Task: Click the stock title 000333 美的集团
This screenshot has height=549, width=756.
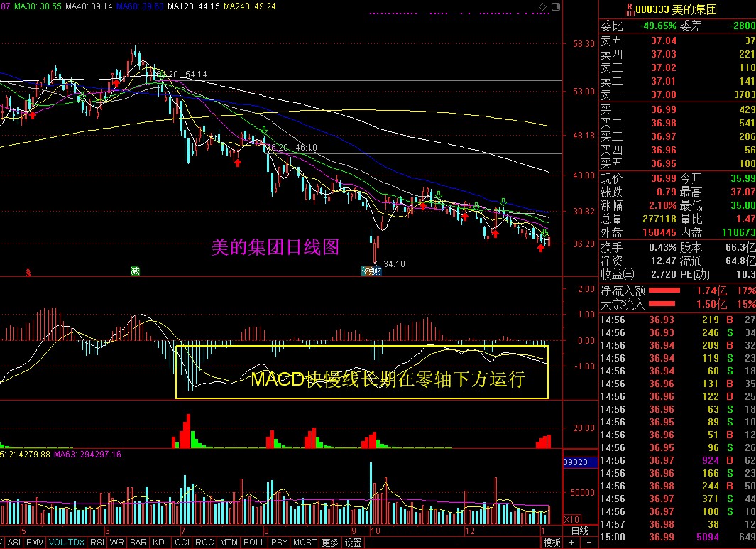Action: tap(676, 9)
